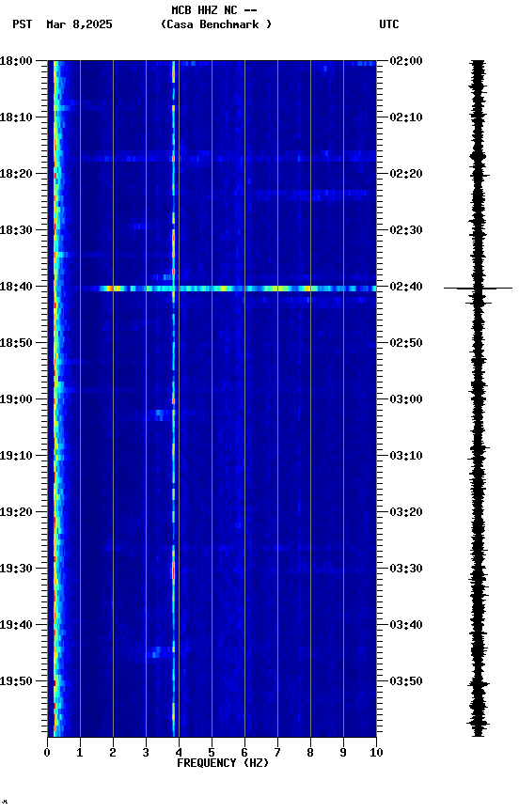This screenshot has width=519, height=812.
Task: Click the '02:10' UTC time label
Action: (x=406, y=117)
